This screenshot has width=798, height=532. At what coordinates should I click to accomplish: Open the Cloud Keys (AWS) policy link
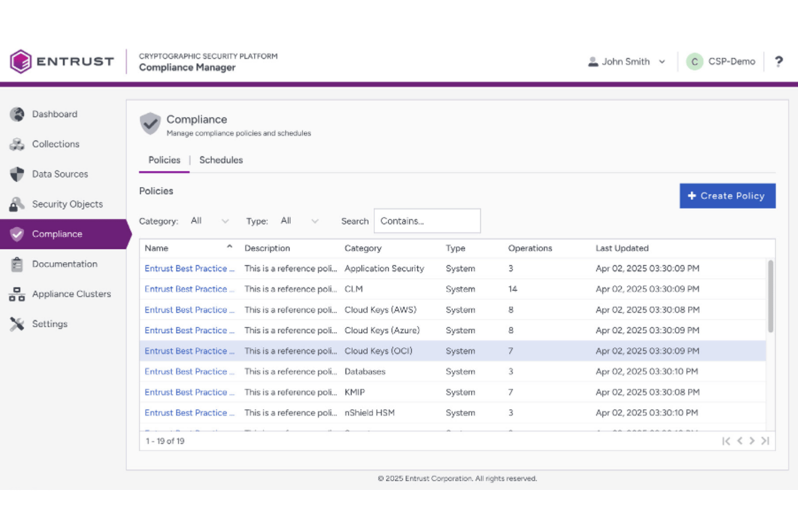click(x=189, y=310)
